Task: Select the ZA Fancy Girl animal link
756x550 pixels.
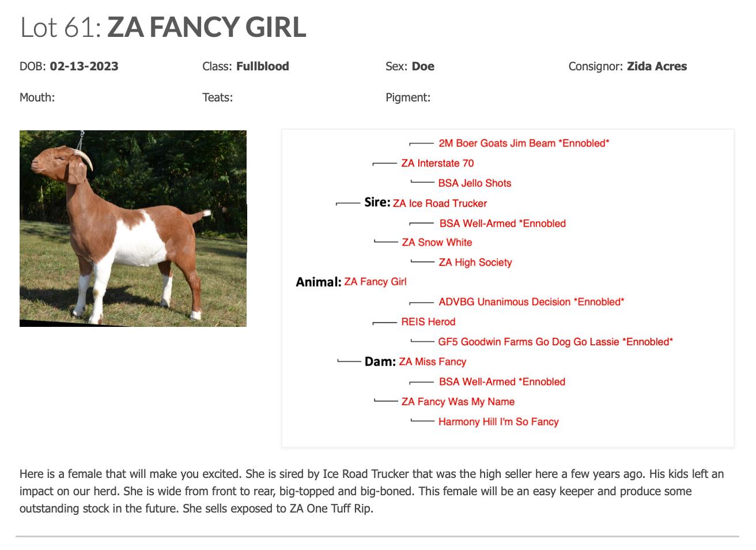Action: 375,282
